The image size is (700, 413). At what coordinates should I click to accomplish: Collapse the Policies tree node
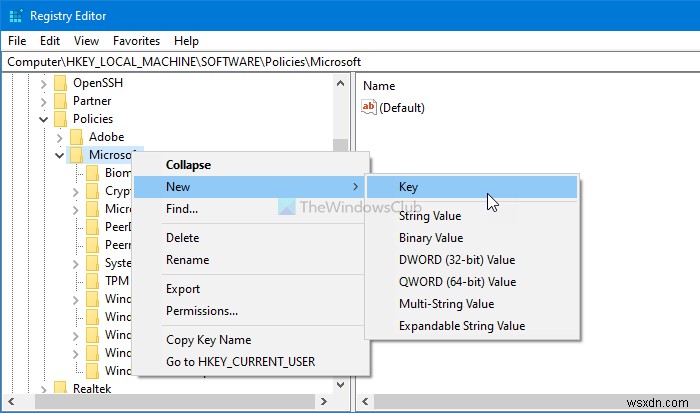tap(43, 119)
